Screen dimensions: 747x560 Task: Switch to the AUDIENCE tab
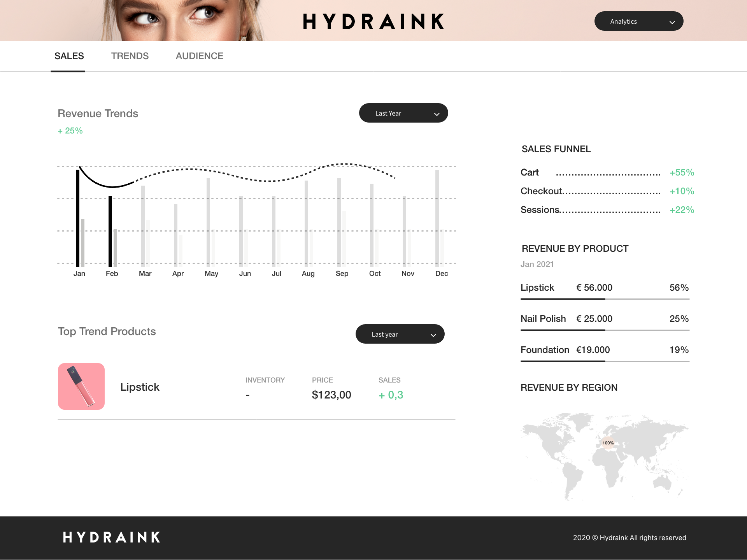click(199, 56)
